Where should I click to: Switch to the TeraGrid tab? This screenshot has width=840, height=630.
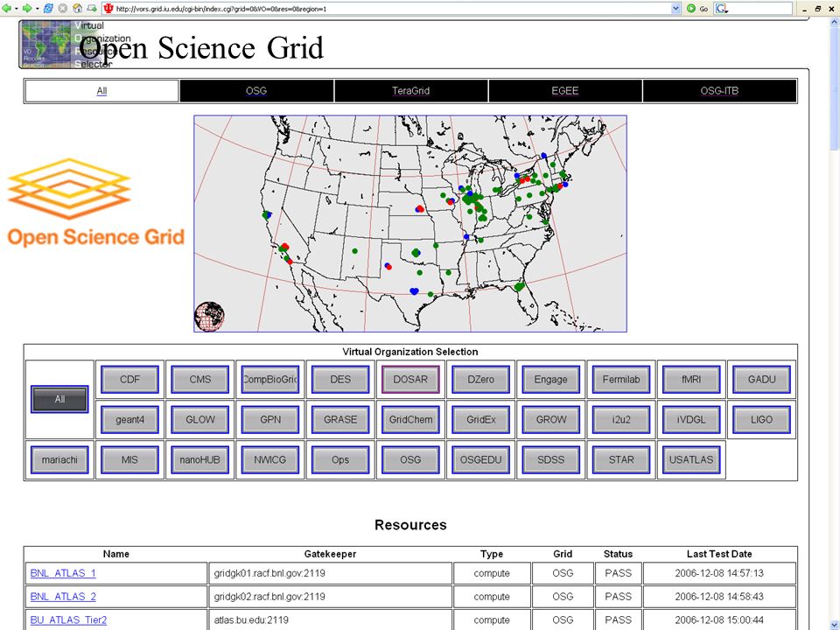coord(410,91)
